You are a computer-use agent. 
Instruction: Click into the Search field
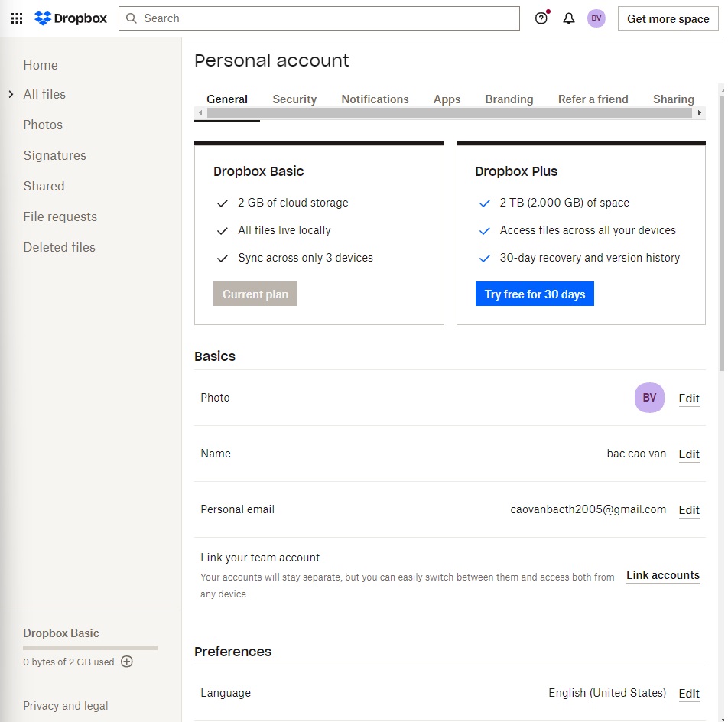(x=319, y=18)
